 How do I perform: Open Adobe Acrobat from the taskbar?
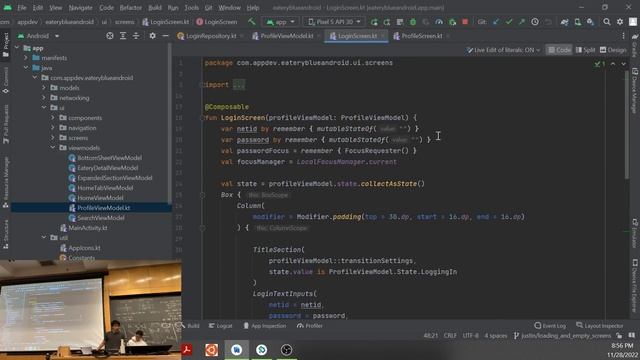tap(187, 350)
